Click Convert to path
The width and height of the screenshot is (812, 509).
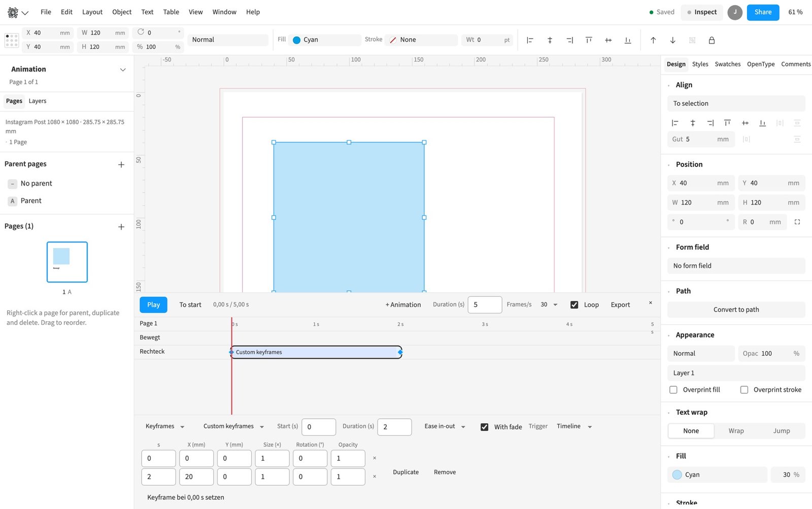[736, 310]
